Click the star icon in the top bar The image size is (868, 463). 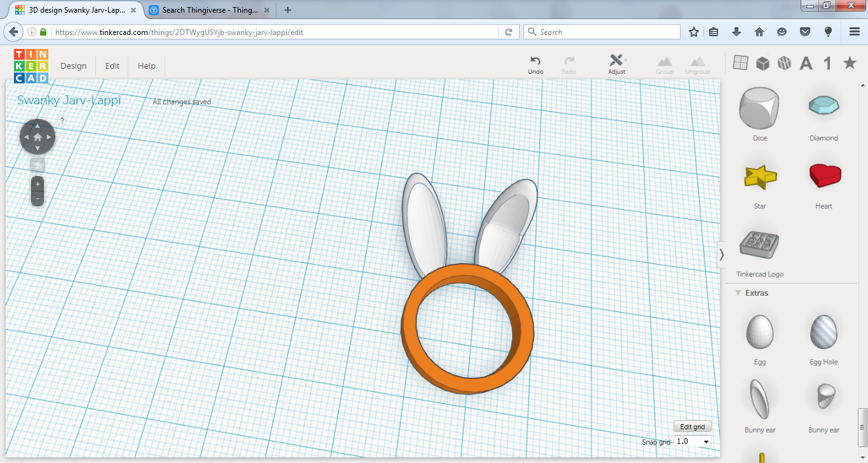(850, 62)
